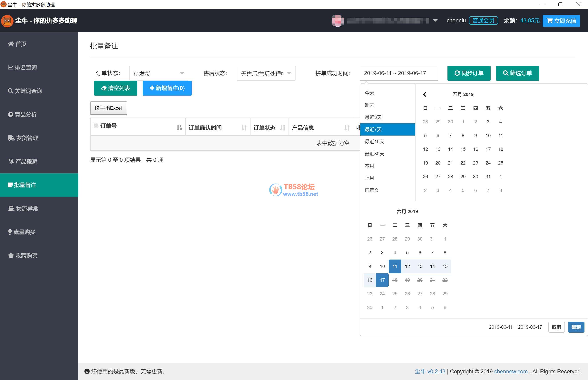Screen dimensions: 588x380
Task: Select 批量备注 sidebar item
Action: click(x=39, y=185)
